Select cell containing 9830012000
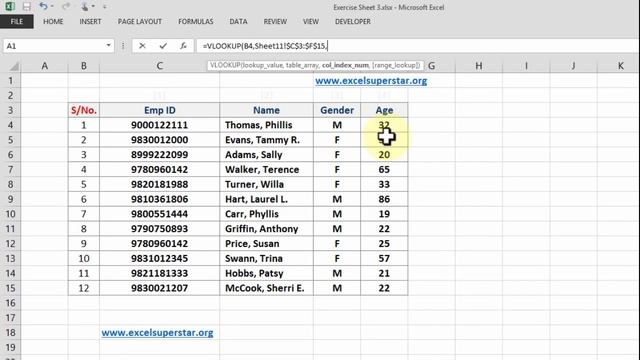 [x=160, y=140]
